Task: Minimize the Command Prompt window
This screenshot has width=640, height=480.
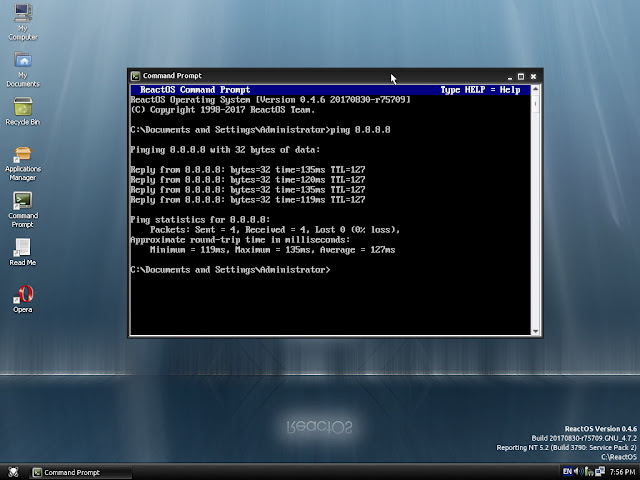Action: point(509,76)
